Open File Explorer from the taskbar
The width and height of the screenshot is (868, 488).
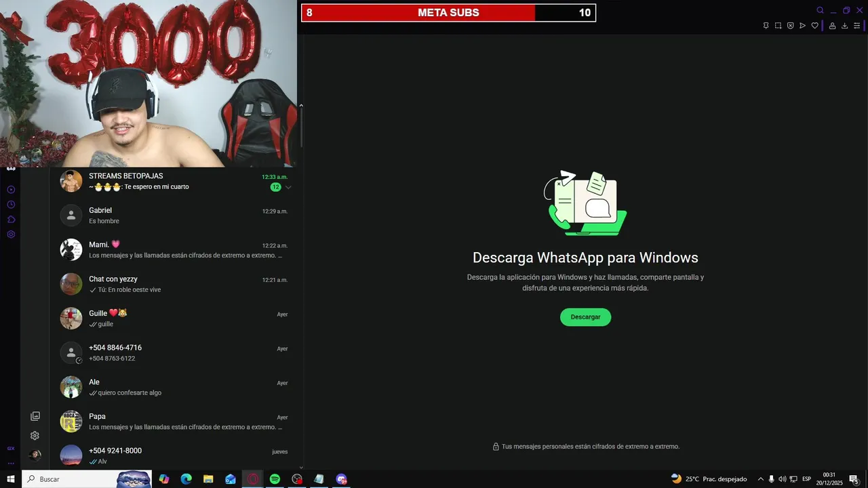[x=208, y=479]
